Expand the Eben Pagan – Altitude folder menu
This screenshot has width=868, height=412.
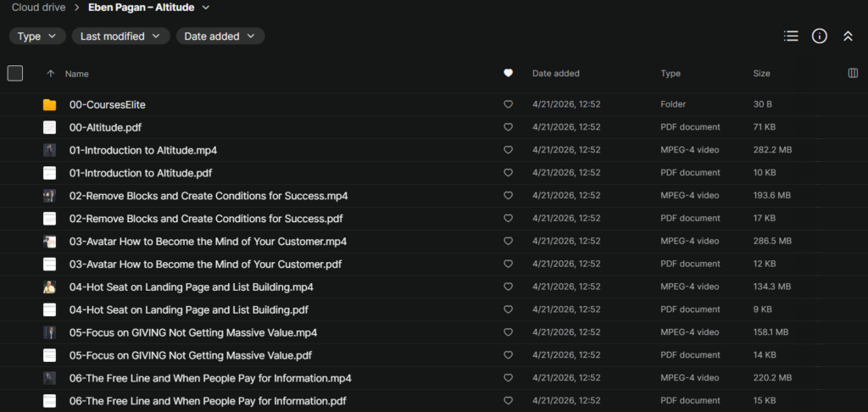(206, 8)
